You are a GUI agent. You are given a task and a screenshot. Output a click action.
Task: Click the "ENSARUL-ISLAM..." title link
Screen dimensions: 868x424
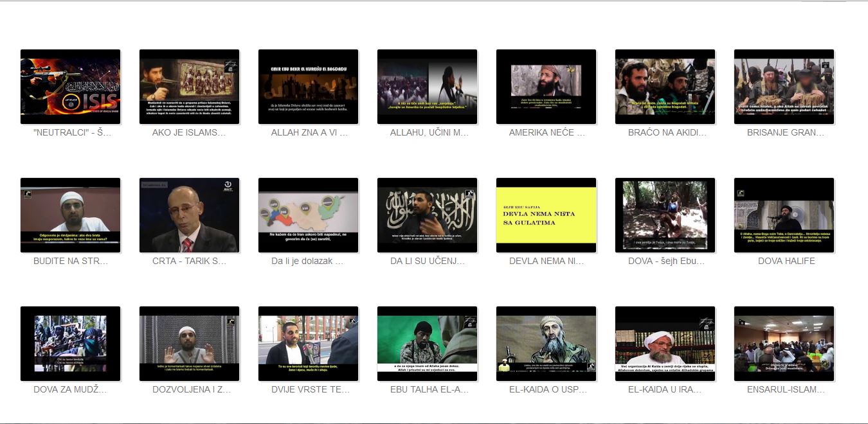[x=784, y=390]
